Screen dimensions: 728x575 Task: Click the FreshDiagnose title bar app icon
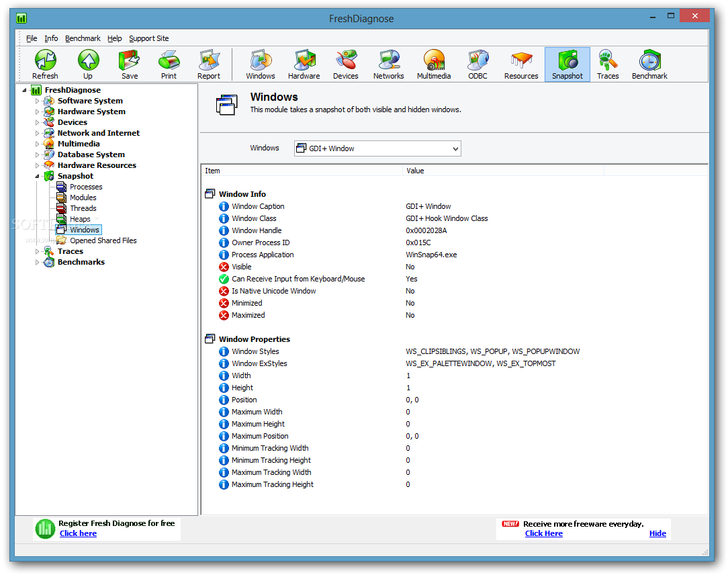[21, 18]
